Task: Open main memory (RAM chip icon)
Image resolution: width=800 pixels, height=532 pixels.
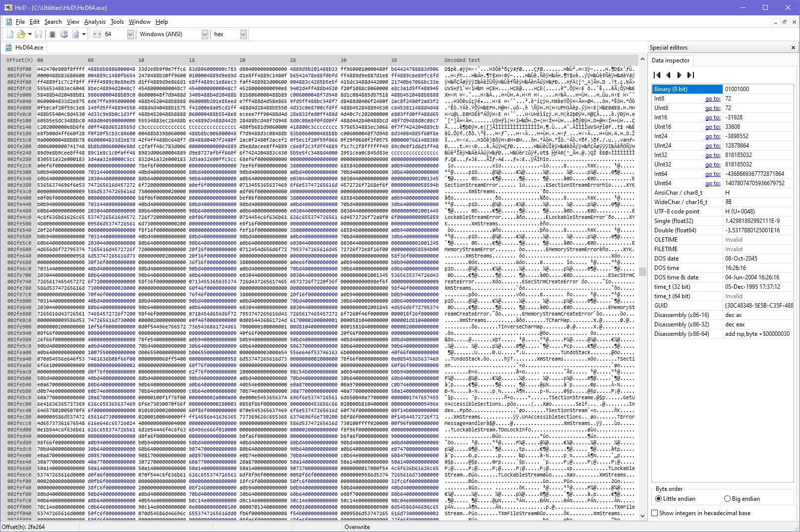Action: coord(53,34)
